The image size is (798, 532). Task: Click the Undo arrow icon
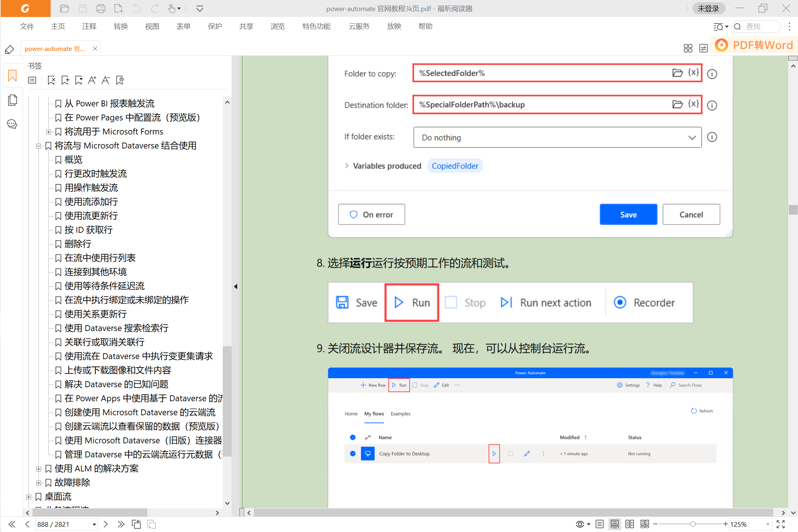pyautogui.click(x=137, y=8)
